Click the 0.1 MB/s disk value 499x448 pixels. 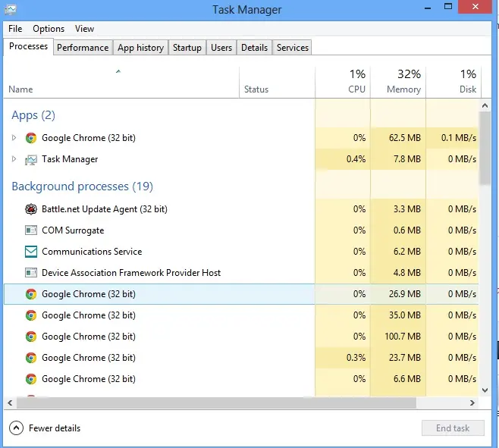[459, 138]
